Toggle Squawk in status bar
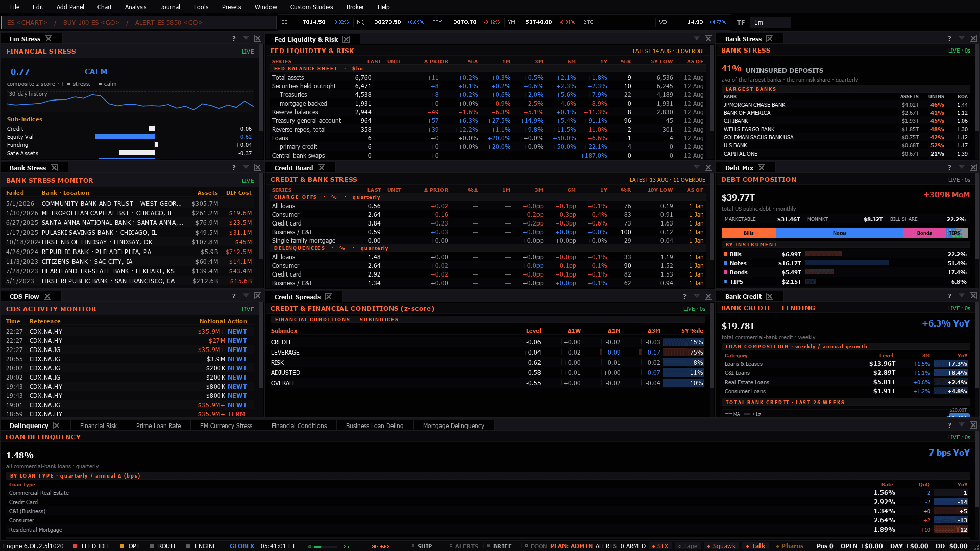 (721, 546)
